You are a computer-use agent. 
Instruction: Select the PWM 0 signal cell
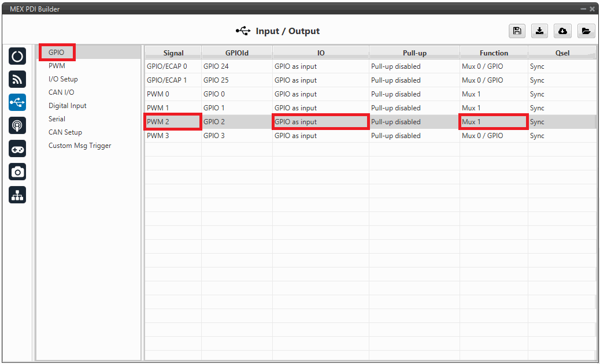(x=173, y=94)
